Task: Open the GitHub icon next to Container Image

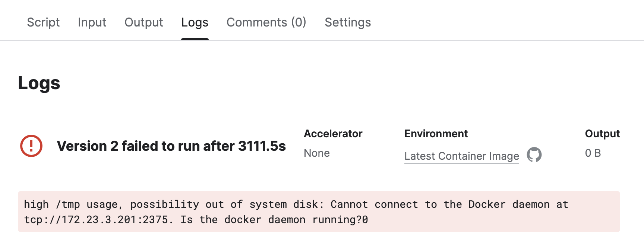Action: 534,154
